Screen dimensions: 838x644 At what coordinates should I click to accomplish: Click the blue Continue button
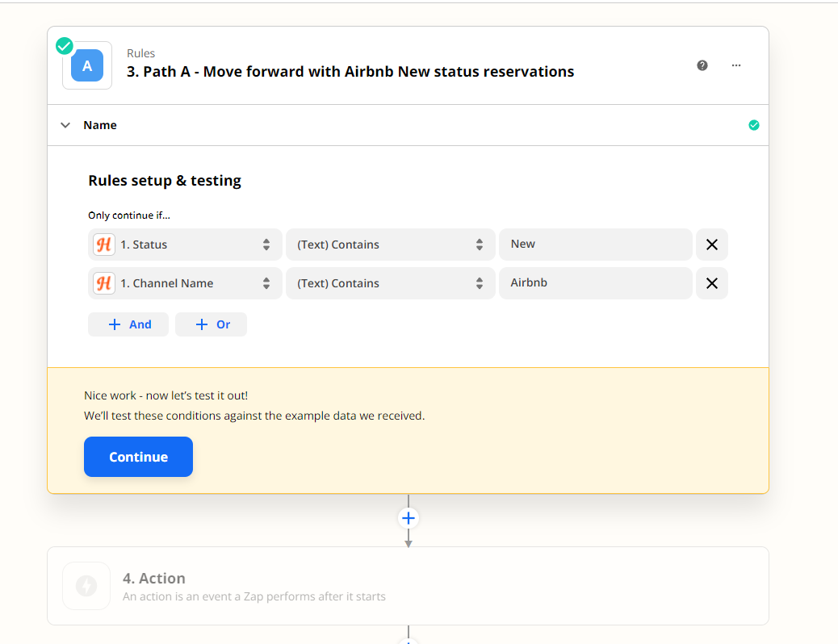(138, 457)
